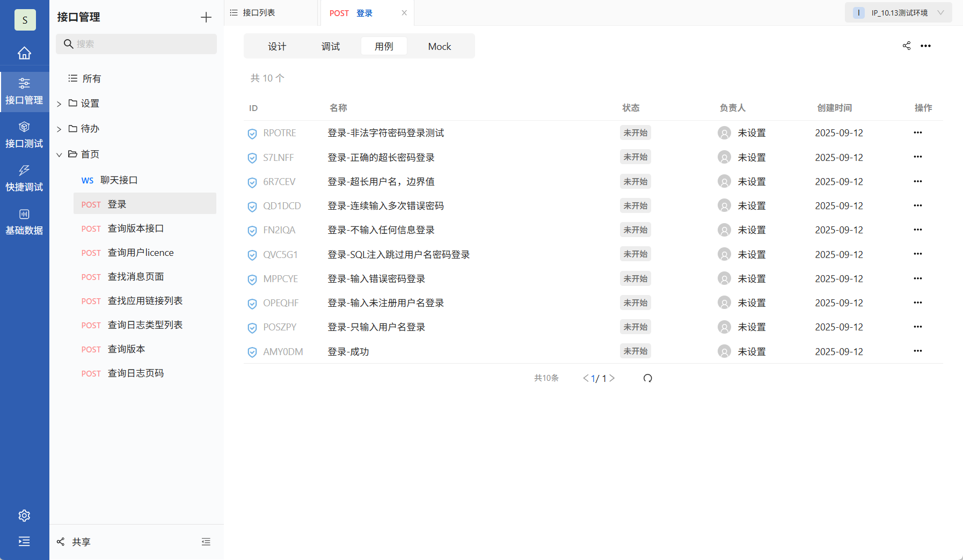Open the IP_10.13测试环境 environment dropdown
963x560 pixels.
898,12
